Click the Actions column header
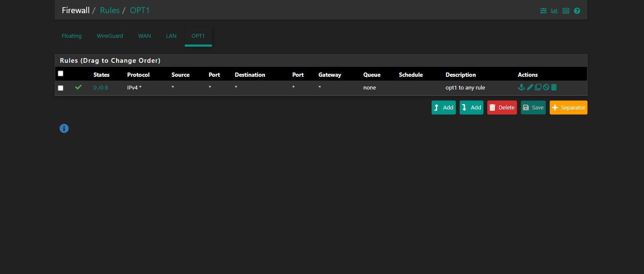This screenshot has width=644, height=274. pyautogui.click(x=528, y=75)
